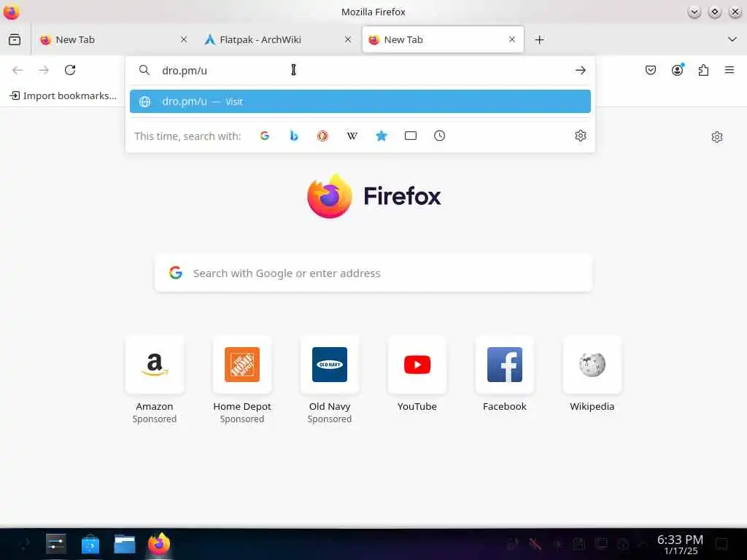Open the file manager from taskbar
Viewport: 747px width, 560px height.
pos(124,544)
